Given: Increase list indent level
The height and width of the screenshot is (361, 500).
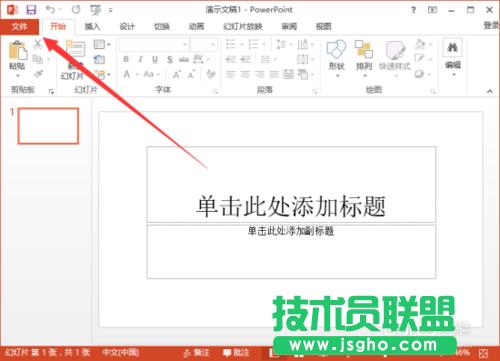Looking at the screenshot, I should [246, 60].
